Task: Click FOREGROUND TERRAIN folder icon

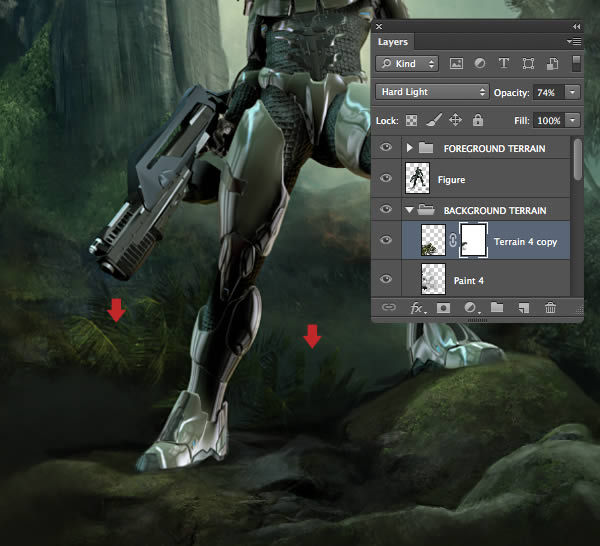Action: tap(426, 147)
